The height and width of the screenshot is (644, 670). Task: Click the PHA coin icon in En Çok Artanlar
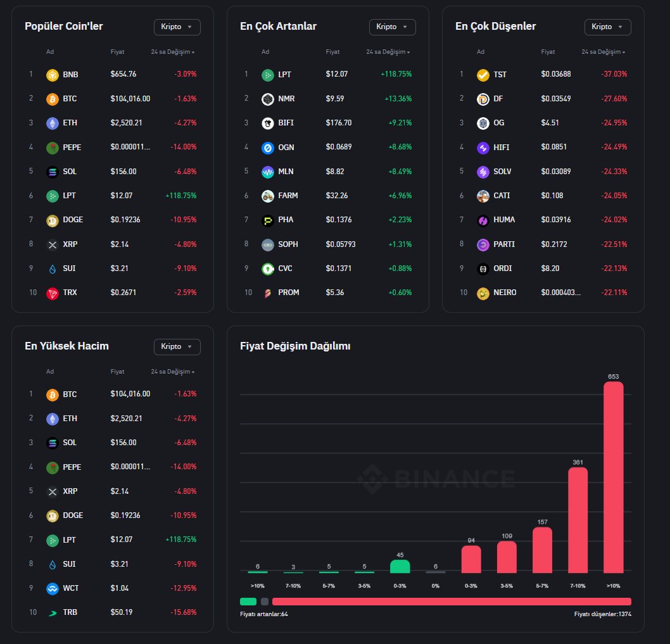pos(267,220)
